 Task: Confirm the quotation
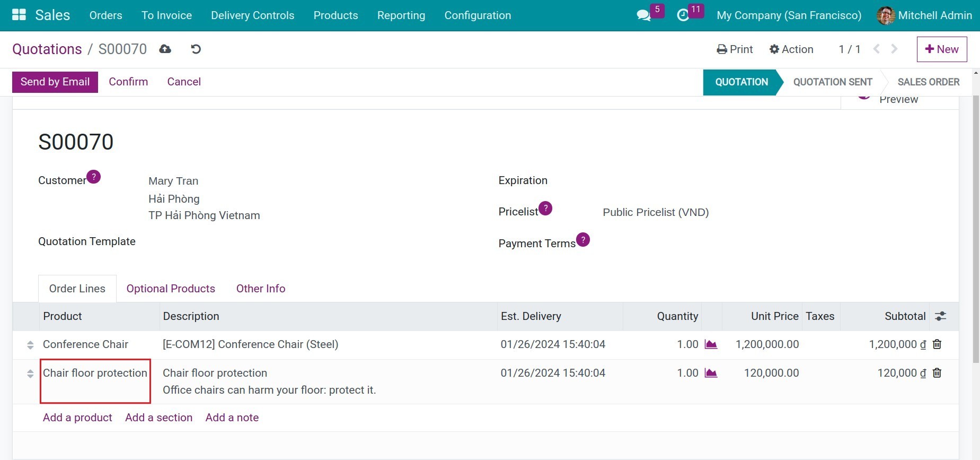pos(128,82)
